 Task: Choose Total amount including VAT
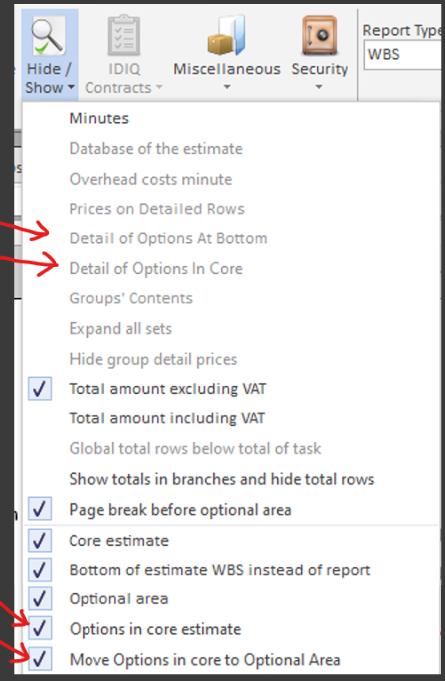point(167,418)
